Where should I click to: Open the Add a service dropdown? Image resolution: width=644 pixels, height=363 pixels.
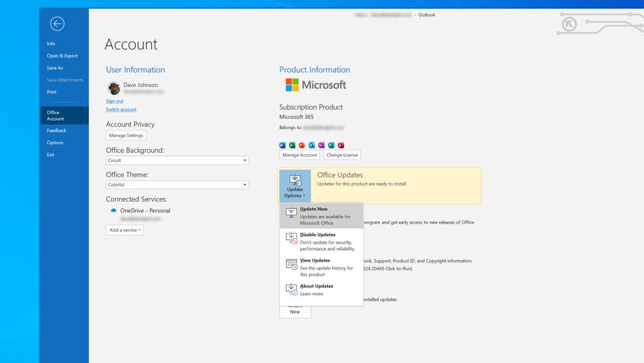(x=125, y=230)
